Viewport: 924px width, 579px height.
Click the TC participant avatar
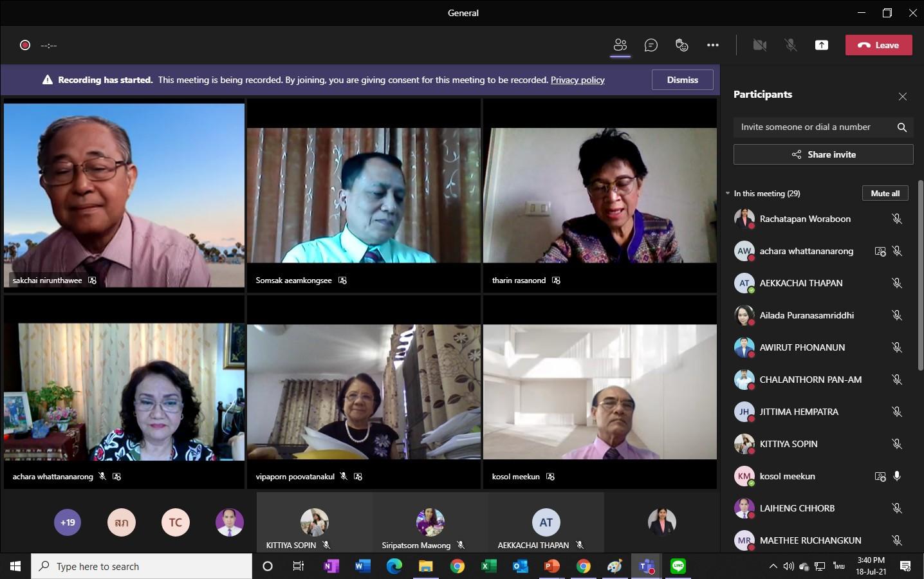[x=176, y=522]
